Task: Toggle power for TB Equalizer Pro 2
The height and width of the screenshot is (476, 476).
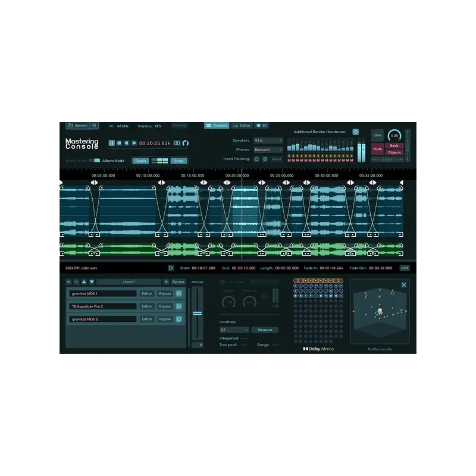Action: coord(179,306)
